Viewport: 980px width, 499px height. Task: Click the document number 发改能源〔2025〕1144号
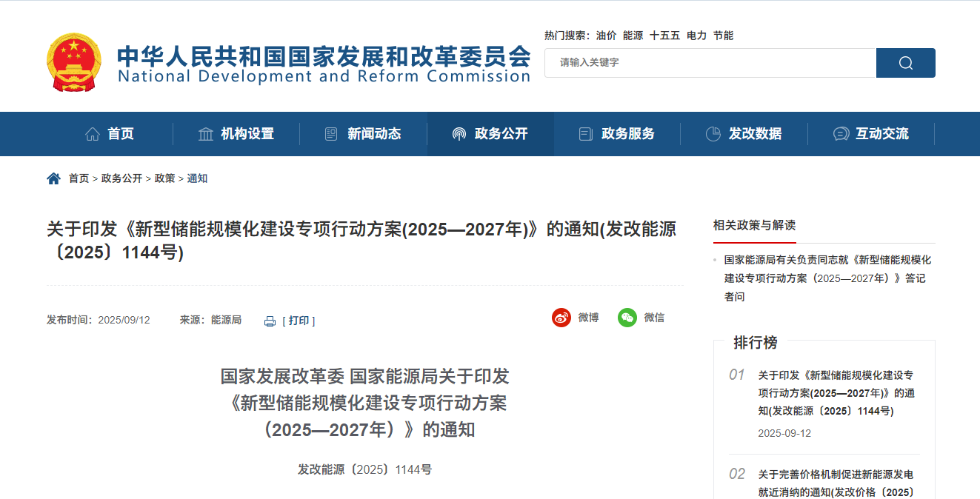coord(364,469)
